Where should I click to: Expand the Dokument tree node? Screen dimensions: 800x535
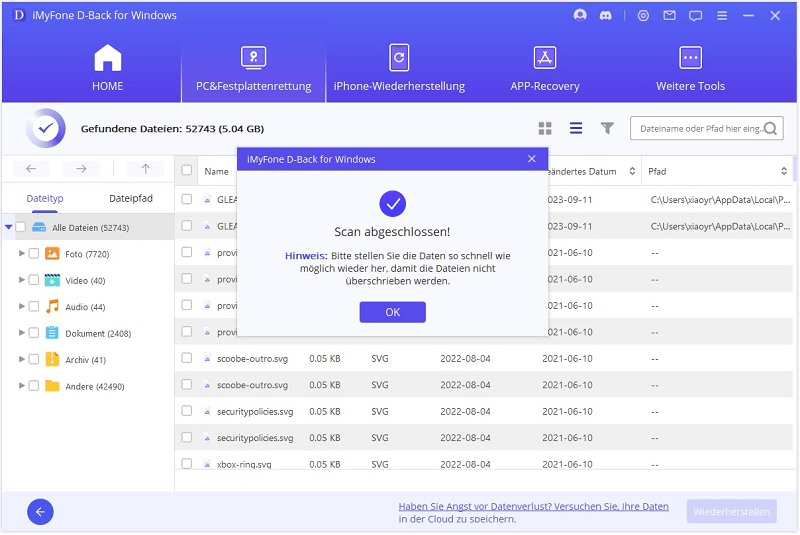(21, 333)
